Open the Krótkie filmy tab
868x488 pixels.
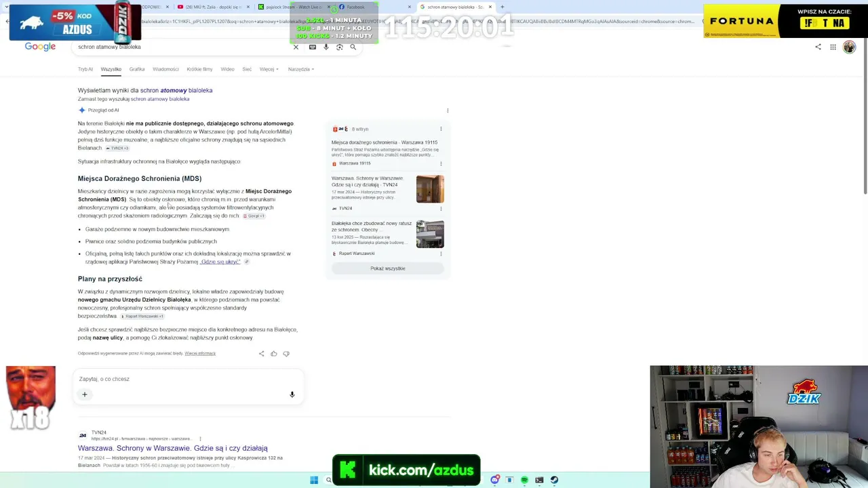pos(200,69)
